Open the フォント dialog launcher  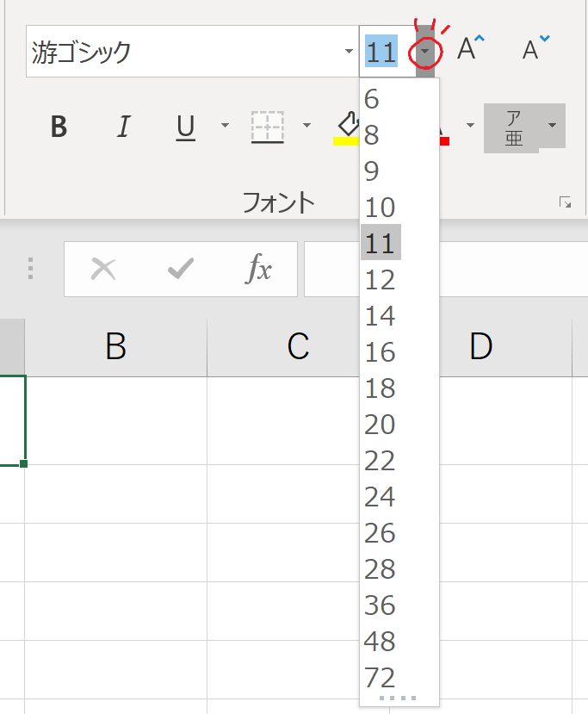click(x=565, y=202)
